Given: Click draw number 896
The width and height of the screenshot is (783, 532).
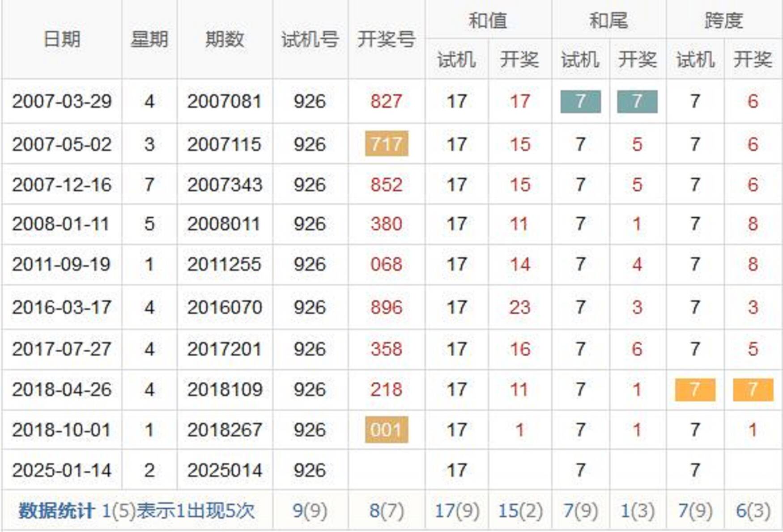Looking at the screenshot, I should click(386, 308).
